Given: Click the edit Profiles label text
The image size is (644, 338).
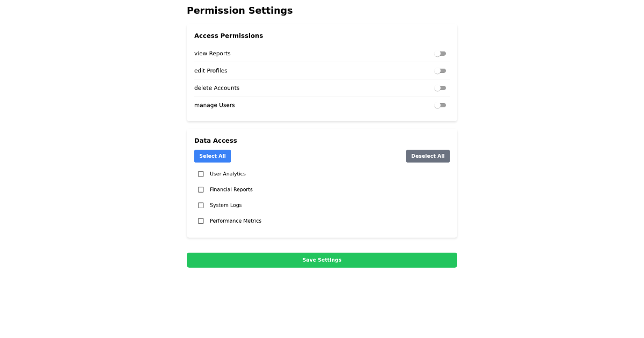Looking at the screenshot, I should tap(211, 70).
